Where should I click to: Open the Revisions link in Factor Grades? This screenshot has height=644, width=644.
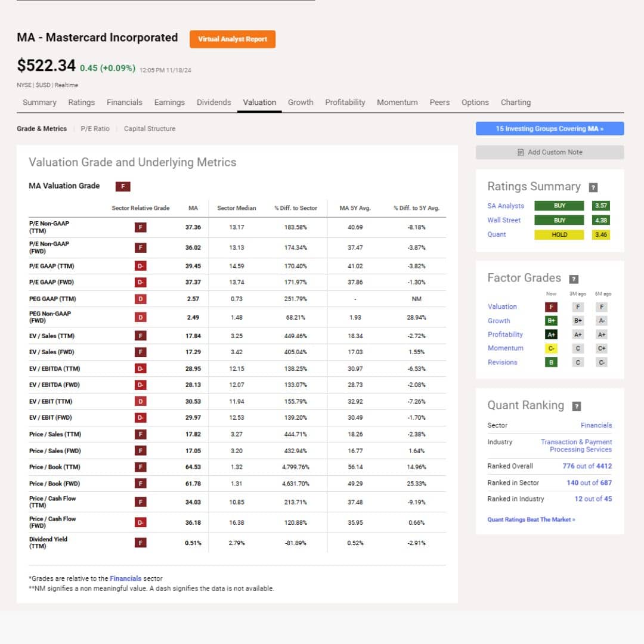click(502, 363)
